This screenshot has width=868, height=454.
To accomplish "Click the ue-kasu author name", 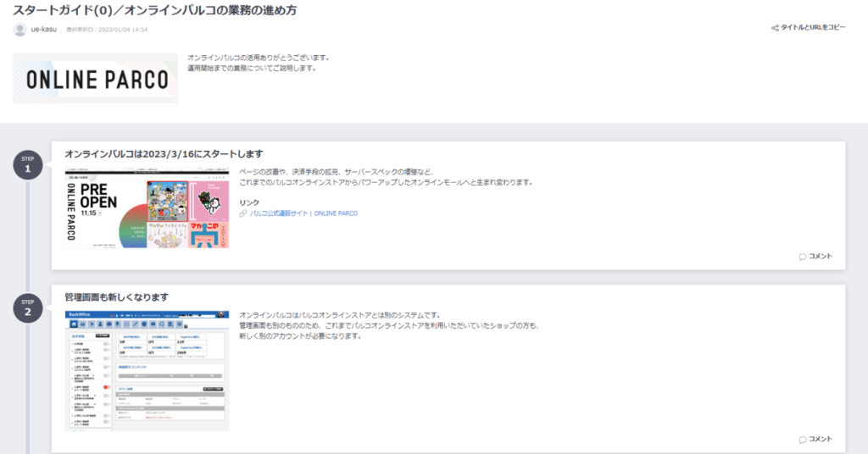I will pyautogui.click(x=44, y=30).
